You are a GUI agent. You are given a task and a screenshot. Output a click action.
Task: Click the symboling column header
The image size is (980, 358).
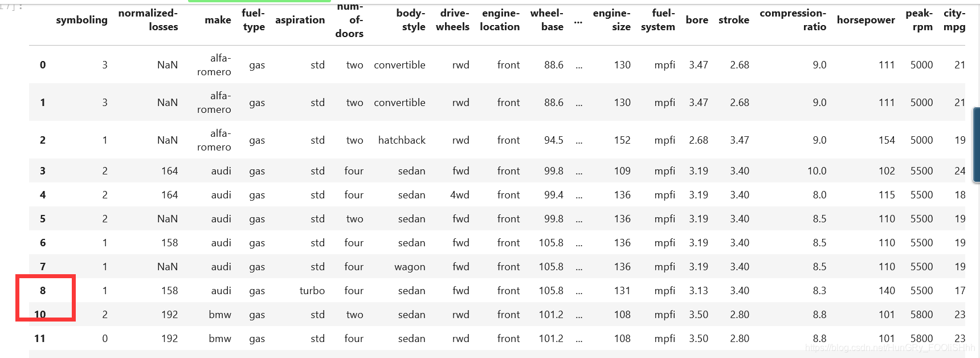pos(81,20)
